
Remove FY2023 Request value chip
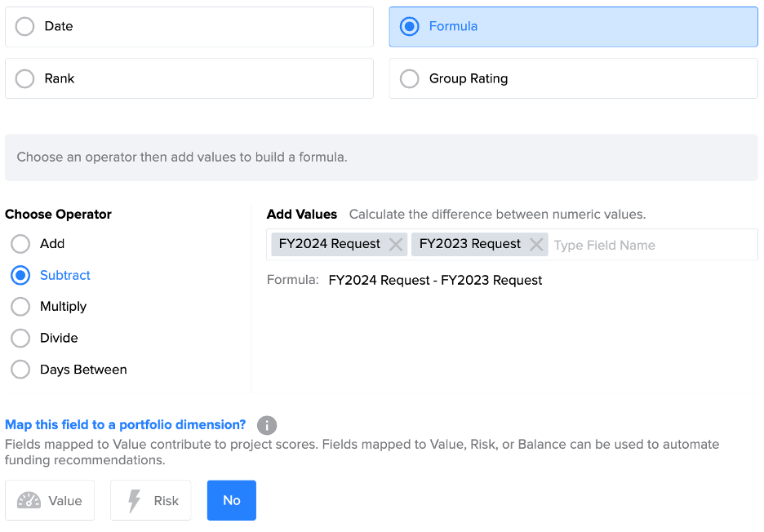(536, 244)
